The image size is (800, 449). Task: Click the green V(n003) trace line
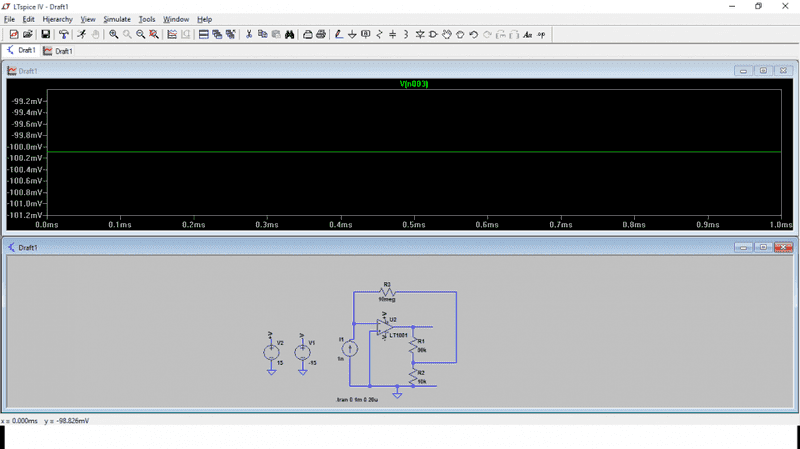pos(414,152)
